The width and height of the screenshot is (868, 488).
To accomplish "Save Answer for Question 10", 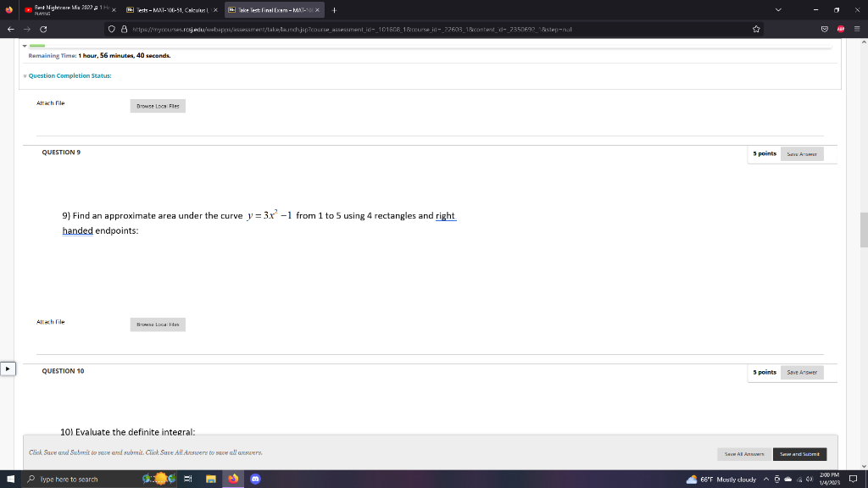I will click(x=802, y=373).
